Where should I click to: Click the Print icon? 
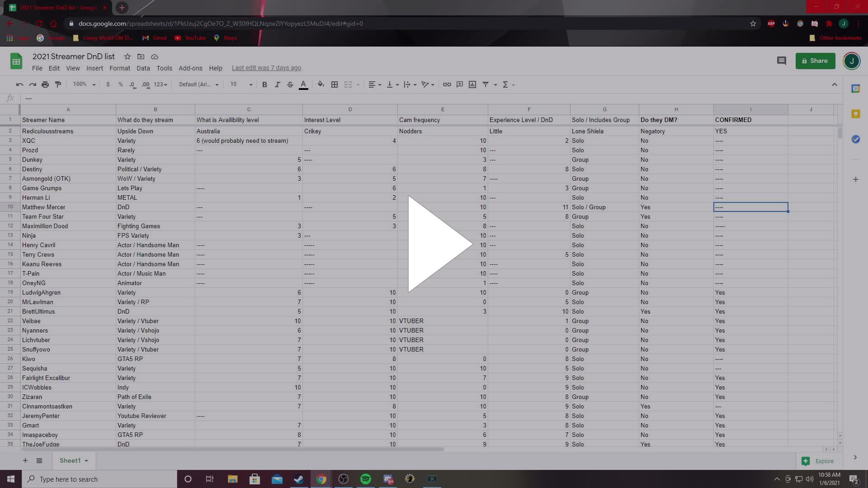45,84
